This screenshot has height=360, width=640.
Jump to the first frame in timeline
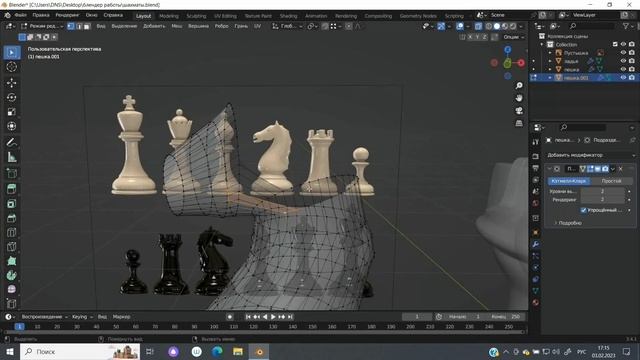pyautogui.click(x=248, y=317)
